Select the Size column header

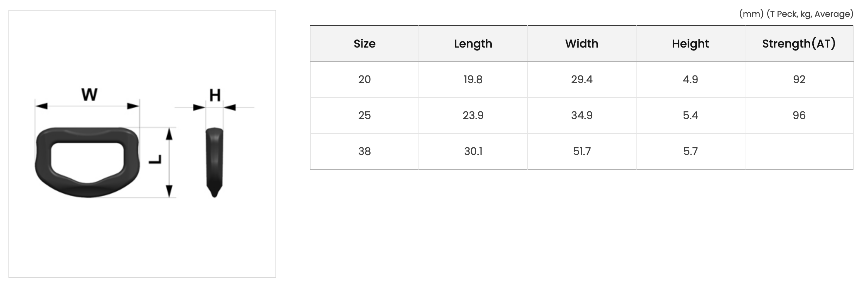pos(364,44)
